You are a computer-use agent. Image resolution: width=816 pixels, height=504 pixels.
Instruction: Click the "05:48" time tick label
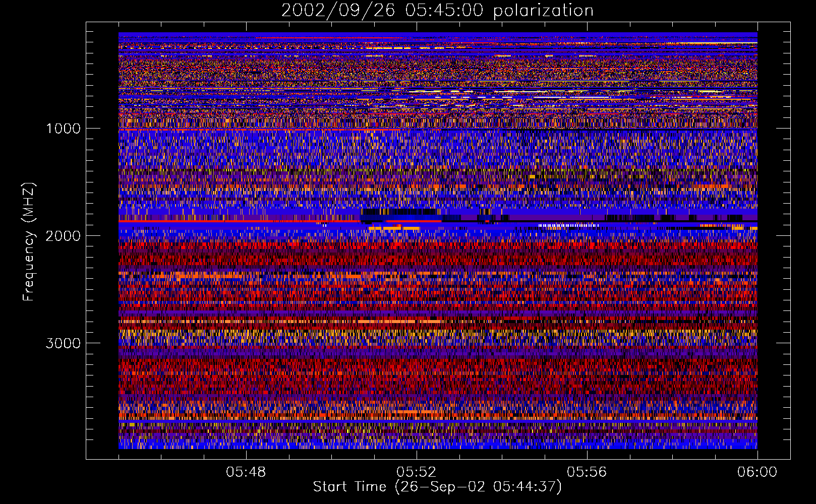pos(246,472)
